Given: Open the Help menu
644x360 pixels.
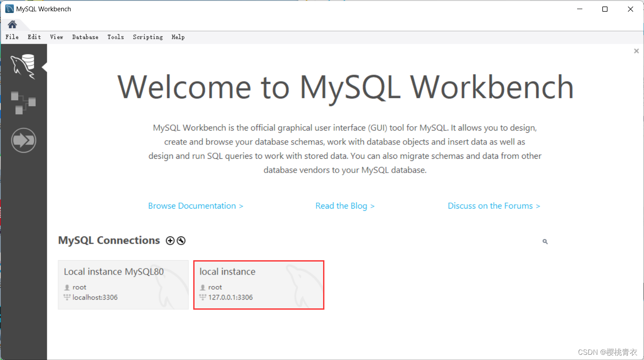Looking at the screenshot, I should click(178, 37).
